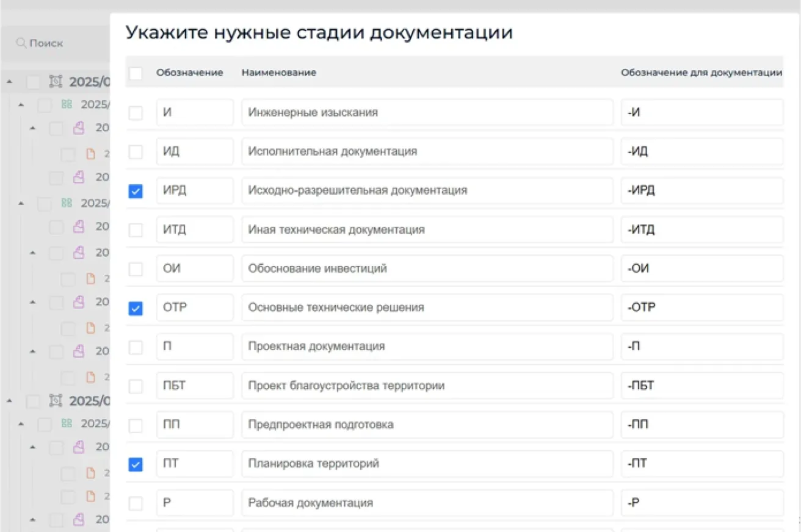Check the П Проектная документация stage

click(136, 347)
